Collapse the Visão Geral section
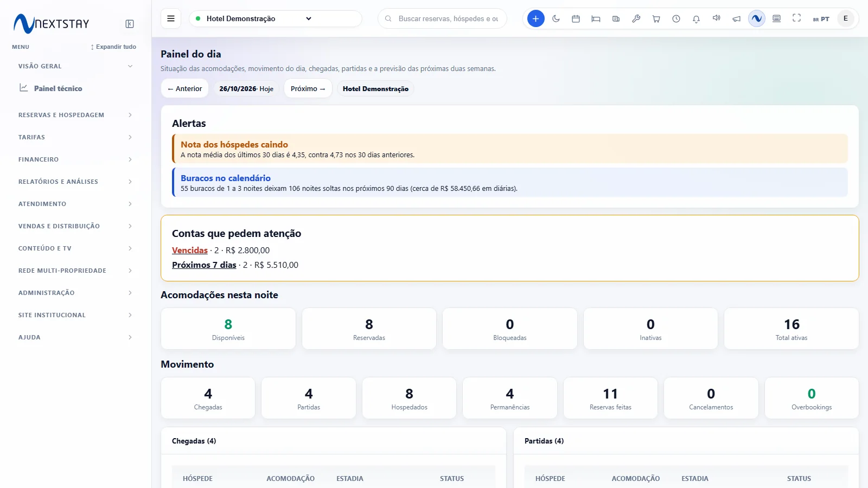868x488 pixels. pos(75,66)
